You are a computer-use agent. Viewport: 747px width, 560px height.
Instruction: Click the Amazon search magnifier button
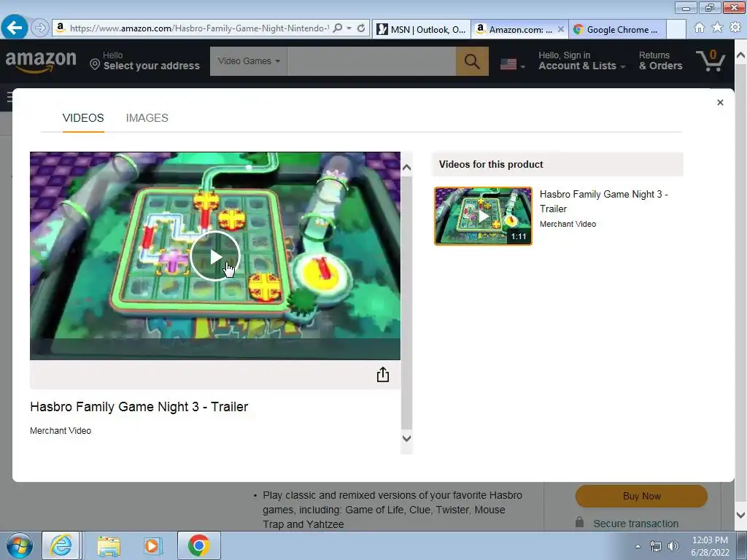[472, 61]
